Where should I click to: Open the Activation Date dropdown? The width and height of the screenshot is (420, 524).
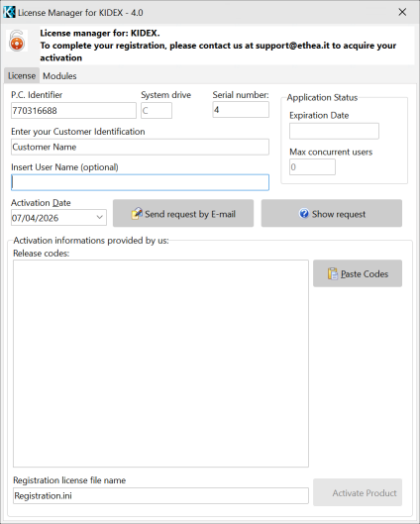click(x=100, y=217)
